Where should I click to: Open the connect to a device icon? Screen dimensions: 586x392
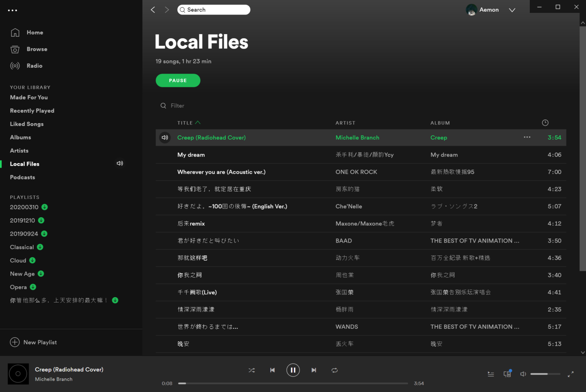[507, 374]
